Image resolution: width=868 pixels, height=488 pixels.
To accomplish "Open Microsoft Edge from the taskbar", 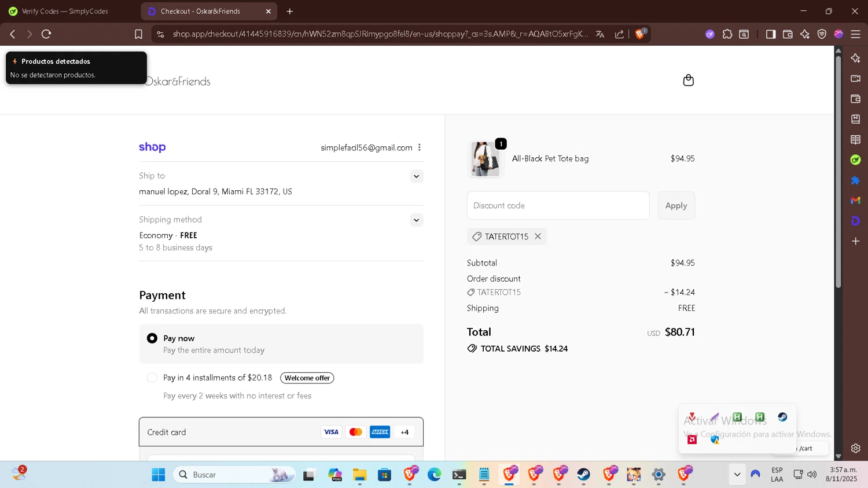I will pyautogui.click(x=434, y=475).
